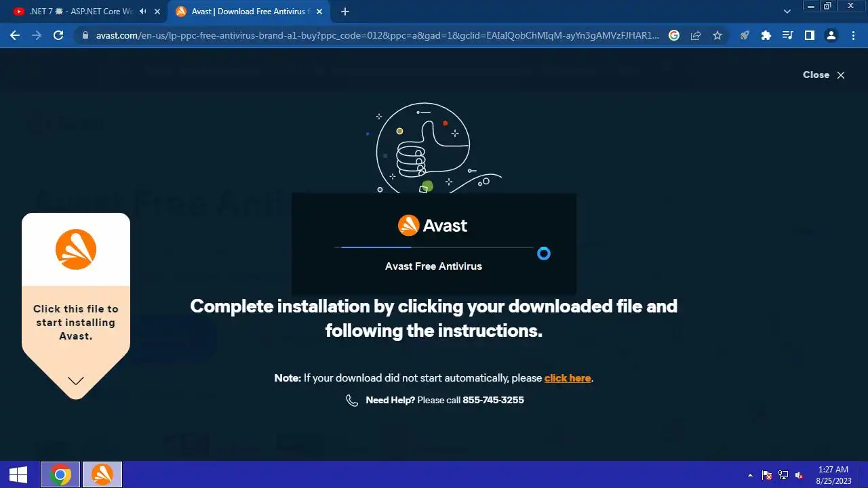Open the Avast installer taskbar button
The image size is (868, 488).
pos(102,475)
